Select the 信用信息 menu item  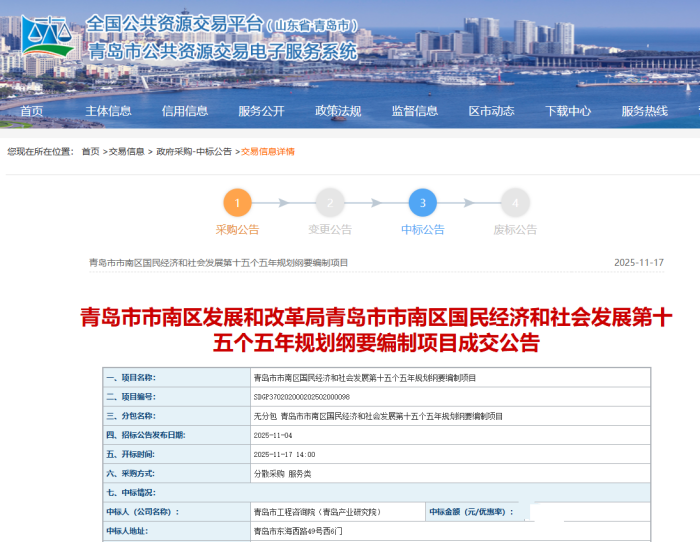(185, 111)
